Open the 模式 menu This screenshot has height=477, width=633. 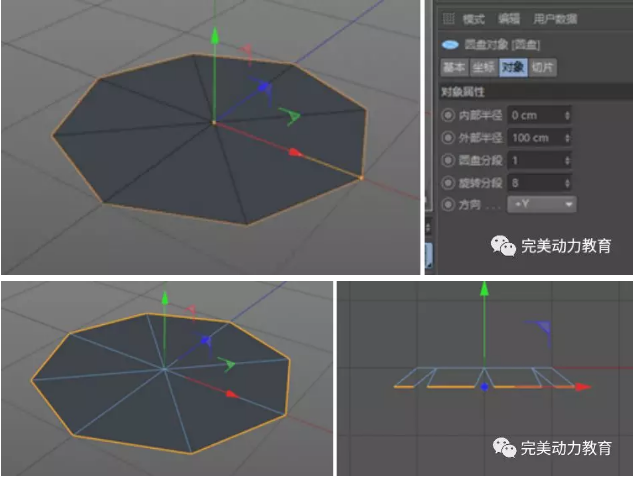pos(473,19)
